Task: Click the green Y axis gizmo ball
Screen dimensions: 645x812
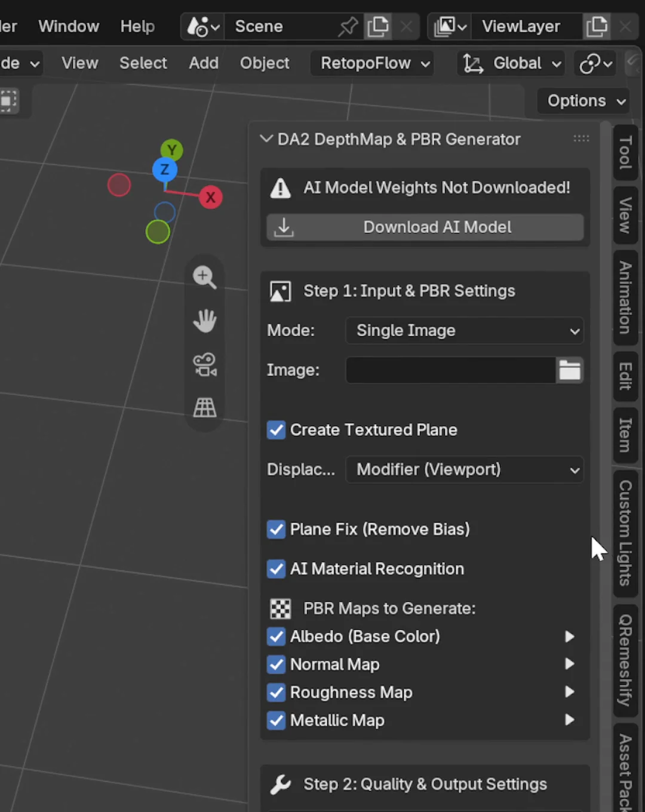Action: tap(171, 150)
